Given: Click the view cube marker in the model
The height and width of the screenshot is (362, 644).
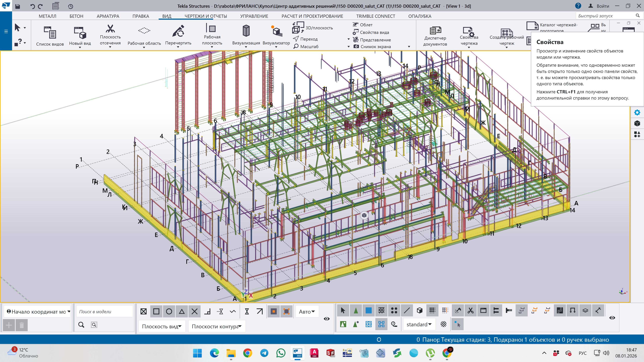Looking at the screenshot, I should 364,215.
